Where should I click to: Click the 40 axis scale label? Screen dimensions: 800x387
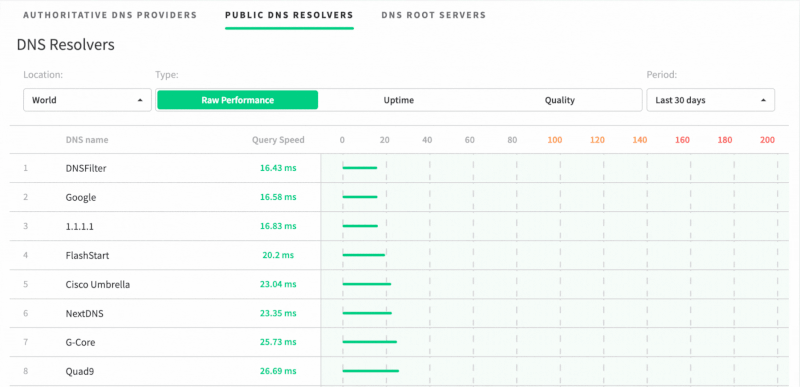427,140
